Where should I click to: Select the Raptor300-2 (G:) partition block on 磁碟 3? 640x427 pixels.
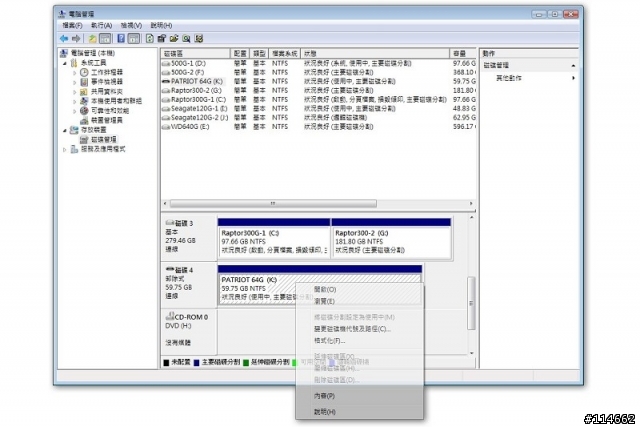pos(391,238)
